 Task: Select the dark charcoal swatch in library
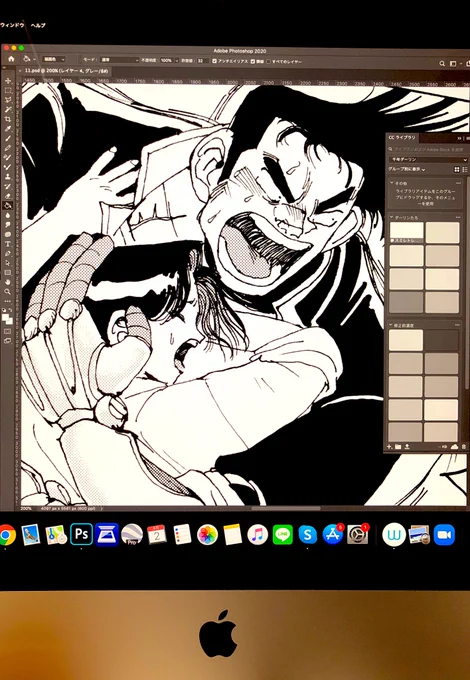441,340
